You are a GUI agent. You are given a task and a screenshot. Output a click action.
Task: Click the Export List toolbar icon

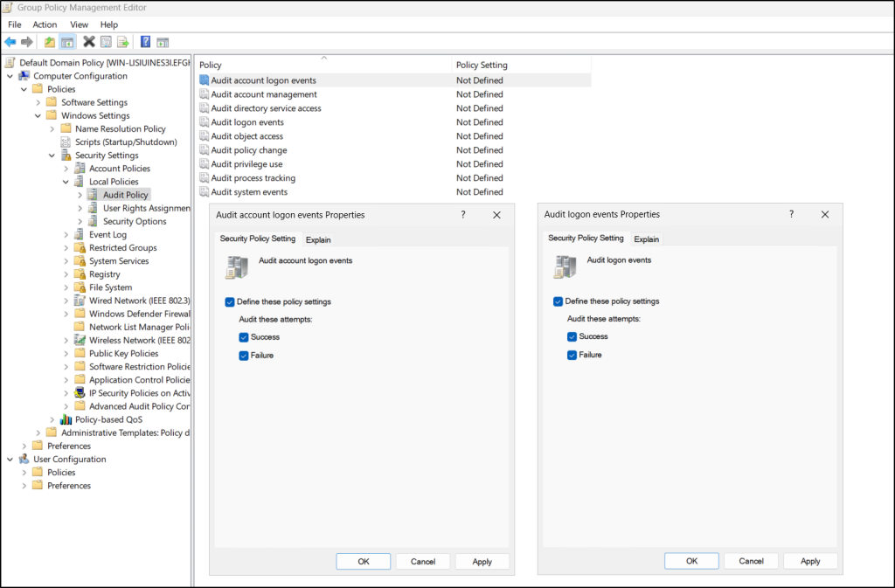pos(123,42)
